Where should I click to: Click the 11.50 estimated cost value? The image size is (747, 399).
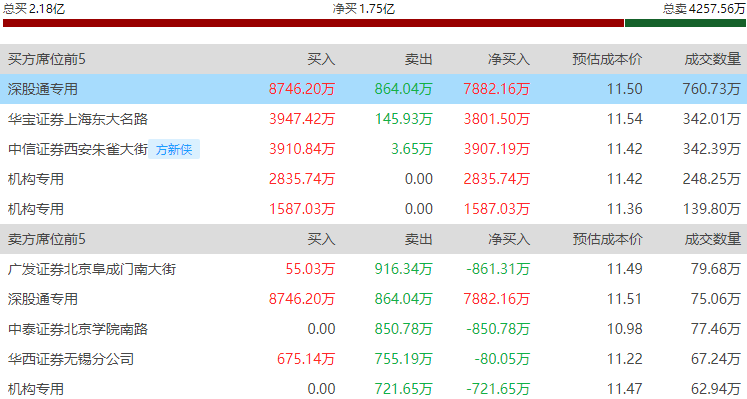point(625,89)
